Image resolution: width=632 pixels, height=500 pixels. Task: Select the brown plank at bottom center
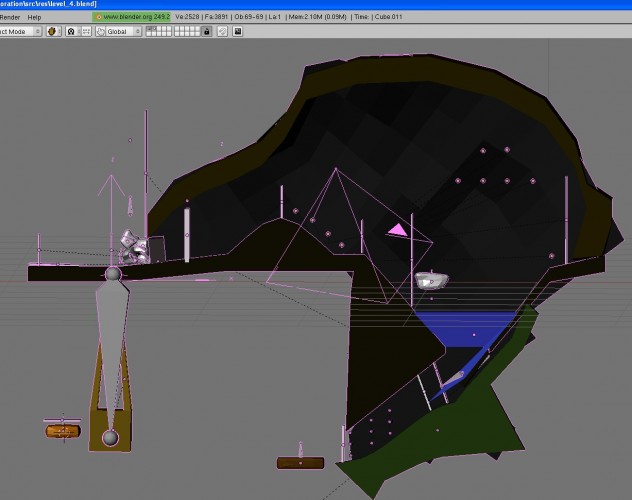tap(300, 463)
